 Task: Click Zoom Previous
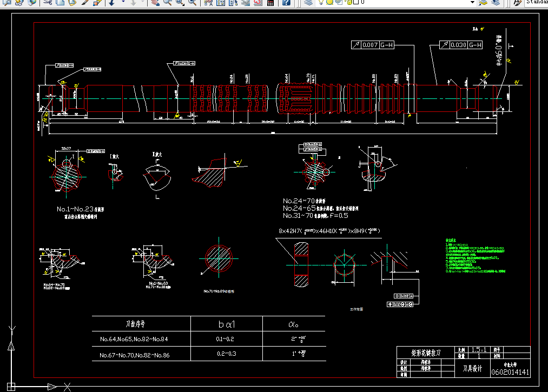click(x=192, y=2)
